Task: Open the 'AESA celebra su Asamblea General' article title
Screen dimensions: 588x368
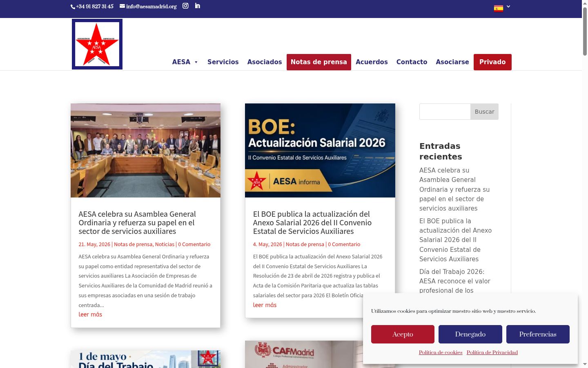Action: tap(137, 223)
